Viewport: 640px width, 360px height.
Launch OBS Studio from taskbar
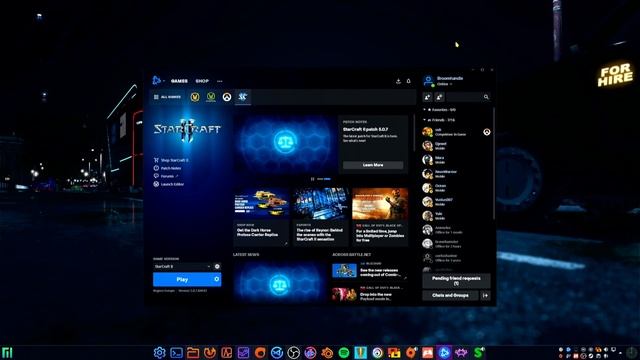(x=293, y=352)
